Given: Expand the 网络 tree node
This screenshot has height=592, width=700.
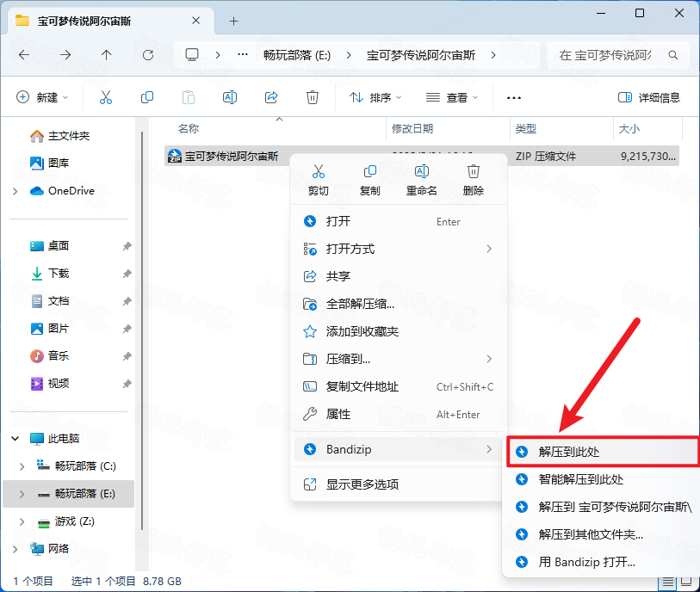Looking at the screenshot, I should coord(15,549).
